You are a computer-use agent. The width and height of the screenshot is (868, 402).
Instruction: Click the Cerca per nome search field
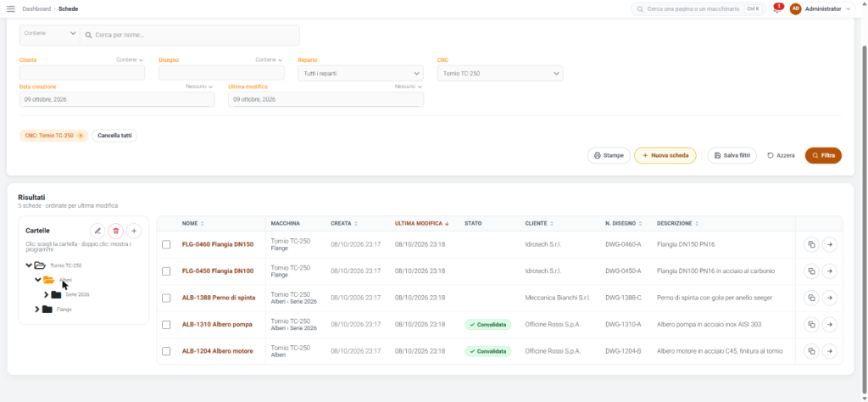tap(190, 35)
